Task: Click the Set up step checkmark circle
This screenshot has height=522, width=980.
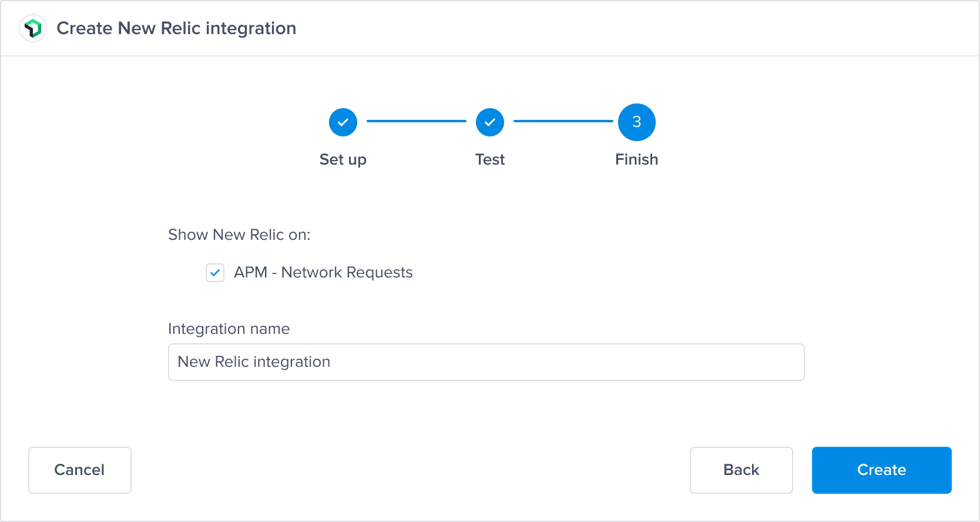Action: coord(343,122)
